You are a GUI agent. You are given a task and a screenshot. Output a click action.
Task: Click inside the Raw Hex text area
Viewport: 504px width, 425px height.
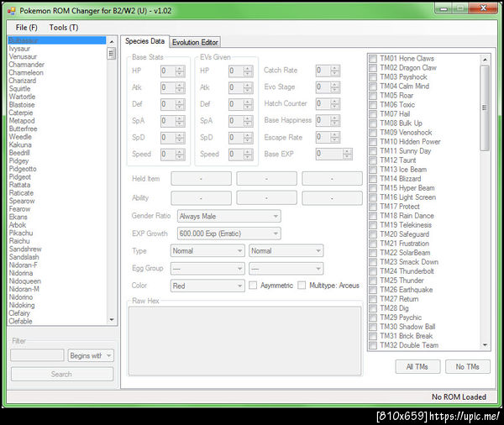tap(245, 341)
